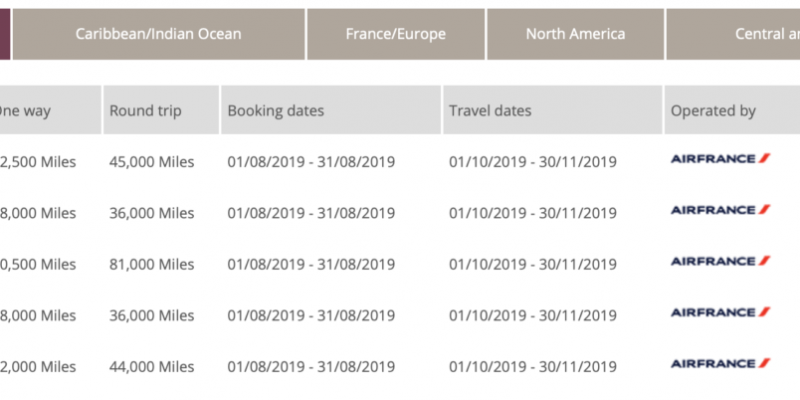800x400 pixels.
Task: Open the Caribbean/Indian Ocean tab
Action: pos(159,34)
